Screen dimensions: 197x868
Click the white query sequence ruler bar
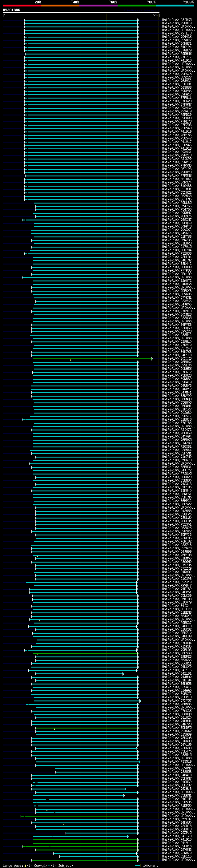click(x=81, y=12)
